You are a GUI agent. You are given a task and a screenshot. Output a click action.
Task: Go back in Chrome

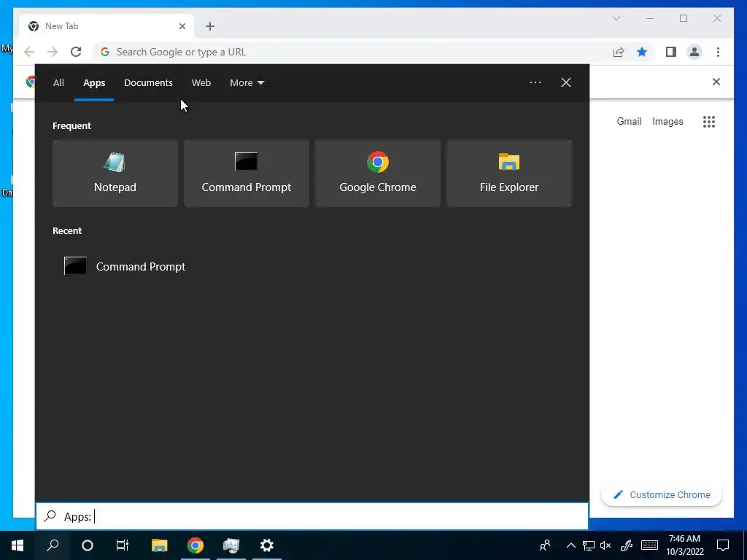29,52
